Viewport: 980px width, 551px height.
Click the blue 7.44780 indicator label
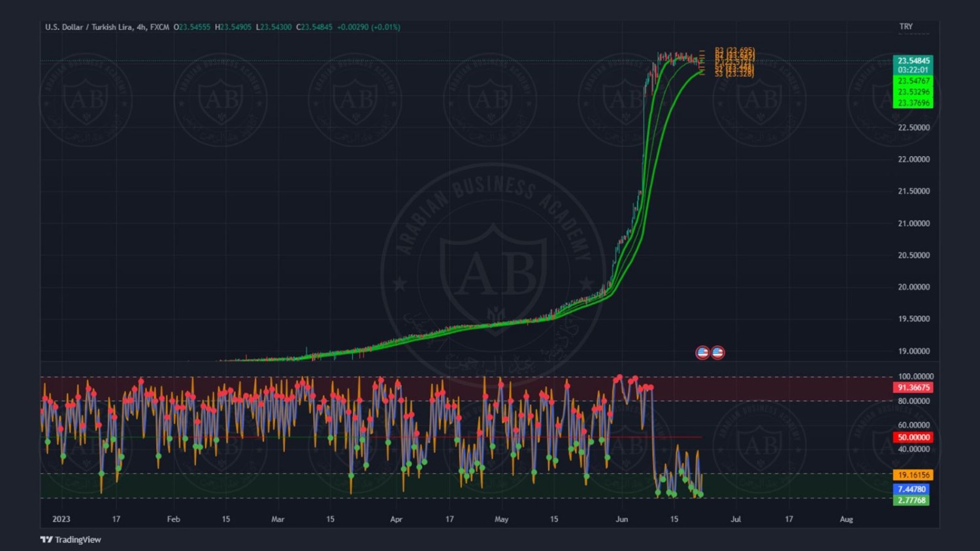point(911,489)
